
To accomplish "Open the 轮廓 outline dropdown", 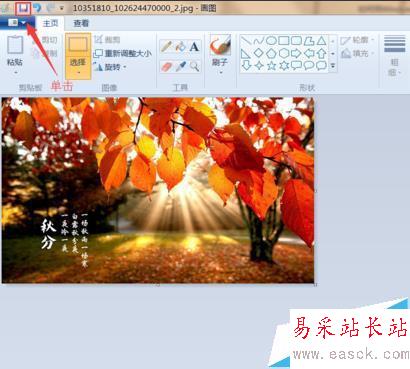I will [357, 40].
